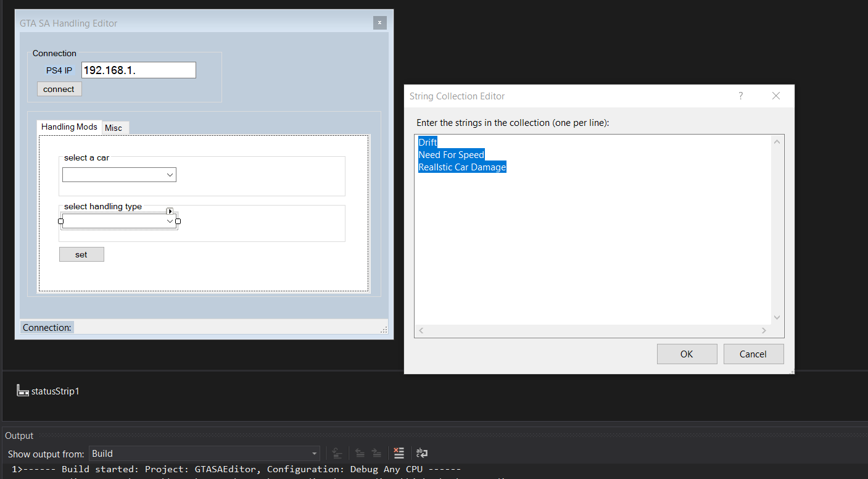Click the scrollbar down arrow in string editor

point(777,316)
